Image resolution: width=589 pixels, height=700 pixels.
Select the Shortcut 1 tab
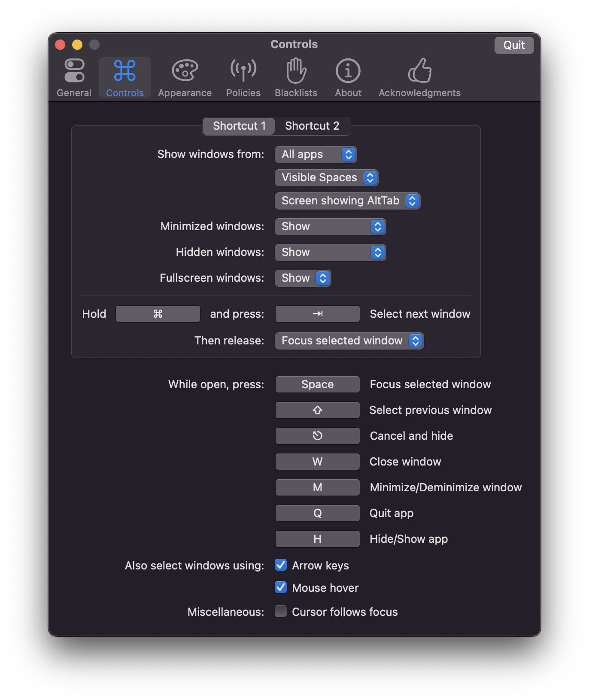(239, 126)
